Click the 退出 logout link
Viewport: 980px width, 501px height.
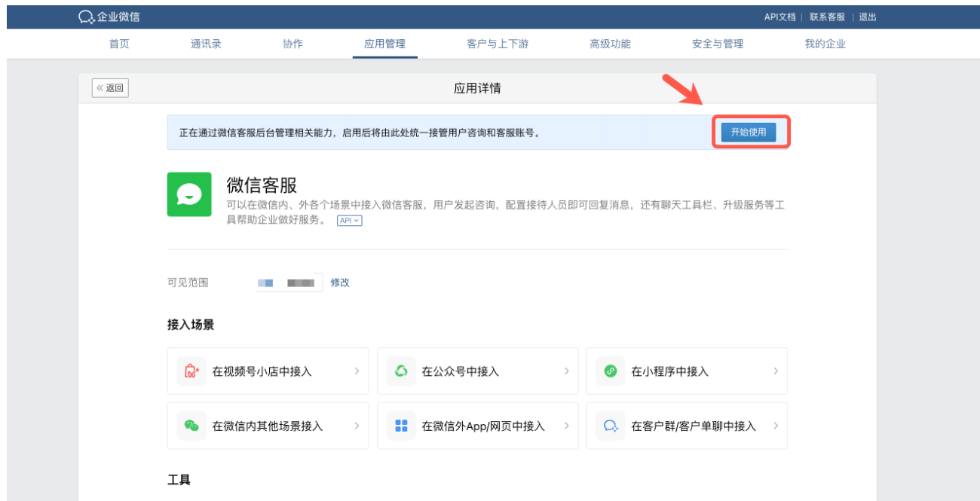click(868, 17)
